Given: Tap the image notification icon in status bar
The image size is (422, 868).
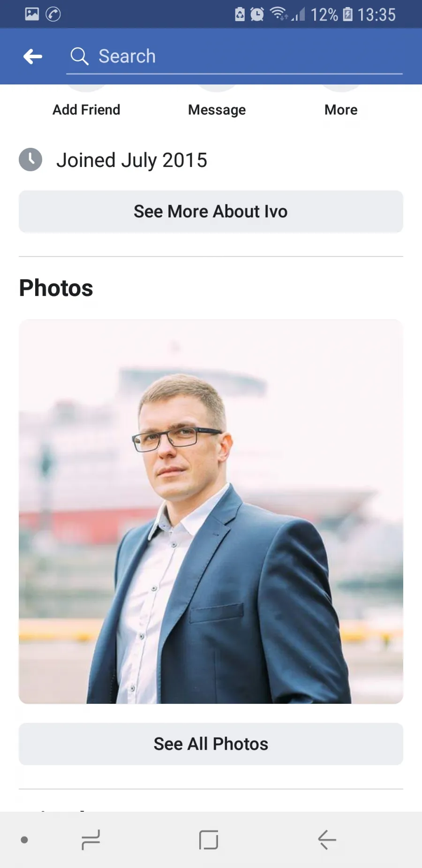Looking at the screenshot, I should [32, 14].
